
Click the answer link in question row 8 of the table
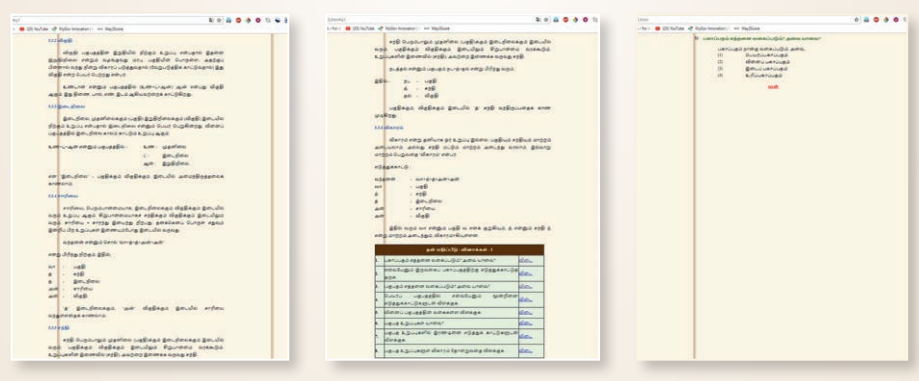point(526,351)
